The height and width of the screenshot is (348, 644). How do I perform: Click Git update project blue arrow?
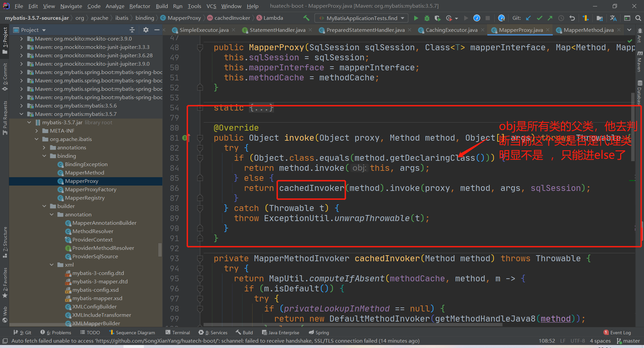[x=528, y=18]
